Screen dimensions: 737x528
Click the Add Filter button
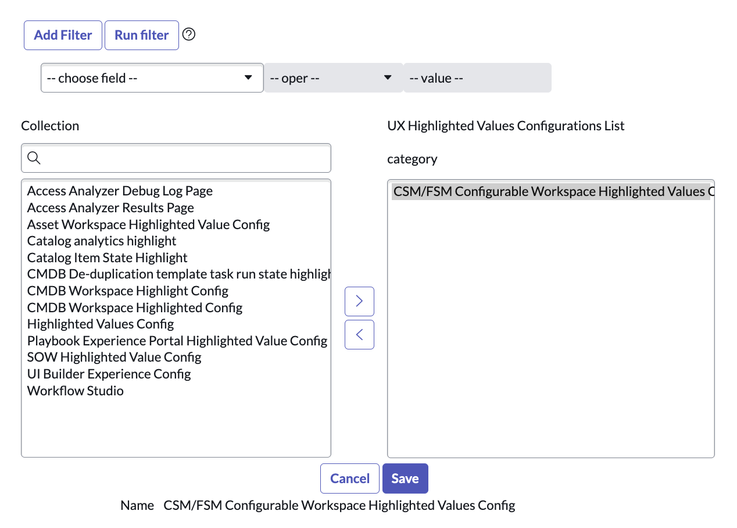(x=63, y=35)
